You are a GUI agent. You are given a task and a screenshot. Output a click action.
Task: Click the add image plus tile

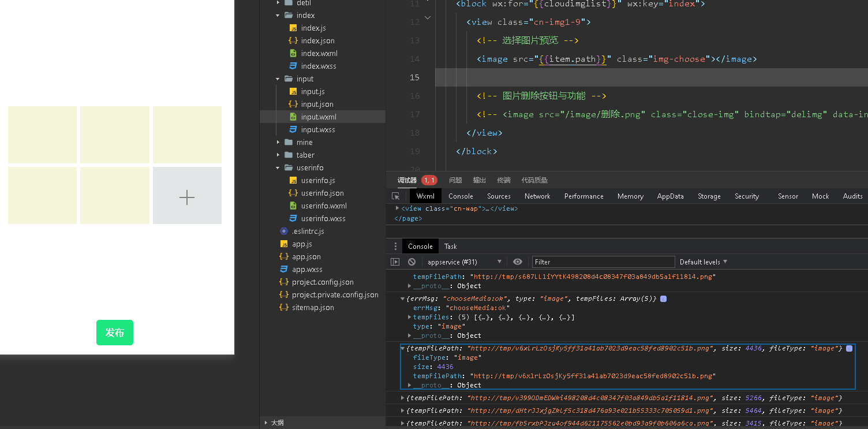(187, 195)
